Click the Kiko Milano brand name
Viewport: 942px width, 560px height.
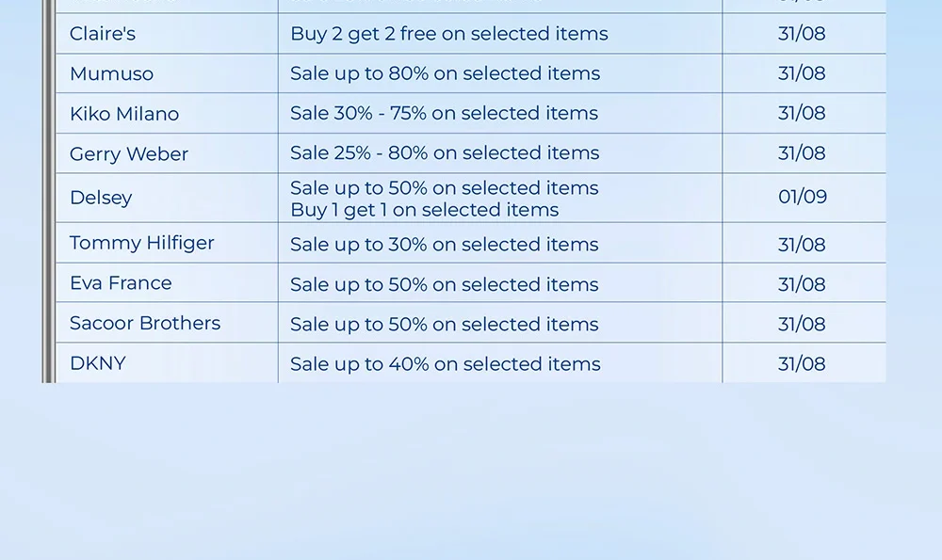[x=124, y=114]
